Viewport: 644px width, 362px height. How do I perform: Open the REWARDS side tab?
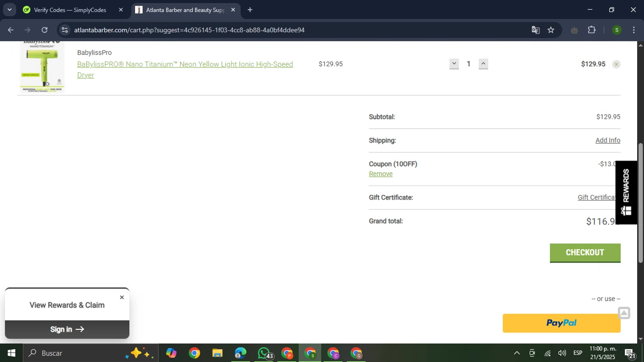click(626, 192)
